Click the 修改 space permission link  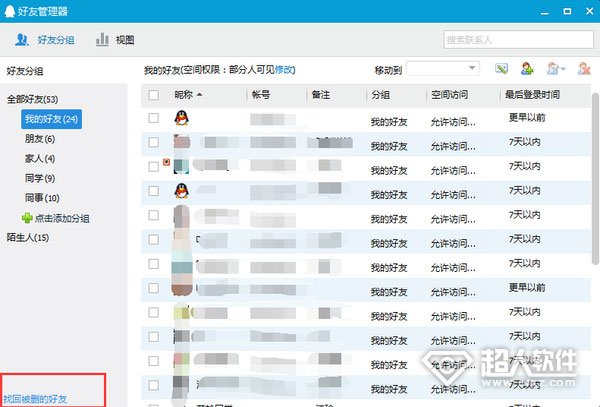[x=284, y=69]
